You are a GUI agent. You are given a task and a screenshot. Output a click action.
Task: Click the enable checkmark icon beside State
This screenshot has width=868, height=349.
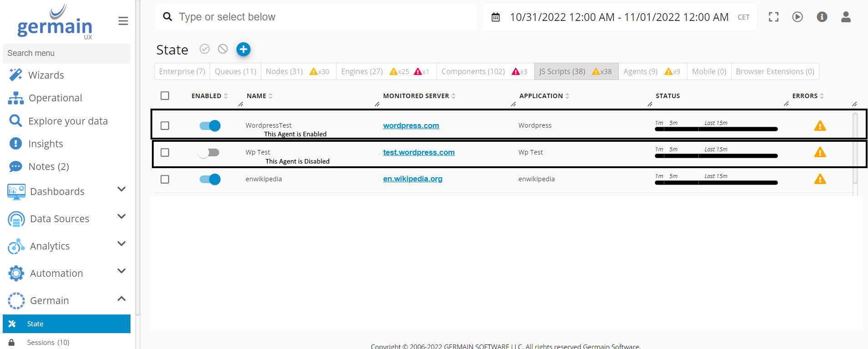(205, 49)
